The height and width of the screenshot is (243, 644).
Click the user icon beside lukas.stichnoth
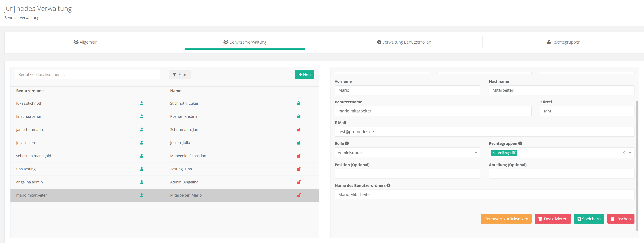point(142,103)
